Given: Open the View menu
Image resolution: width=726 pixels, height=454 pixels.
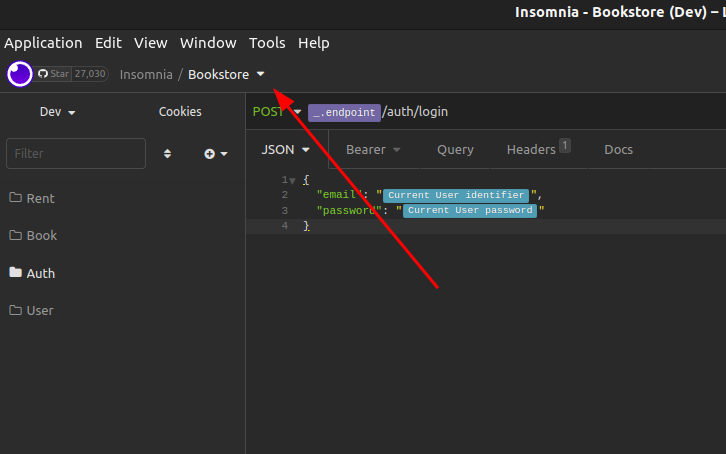Looking at the screenshot, I should [x=150, y=43].
